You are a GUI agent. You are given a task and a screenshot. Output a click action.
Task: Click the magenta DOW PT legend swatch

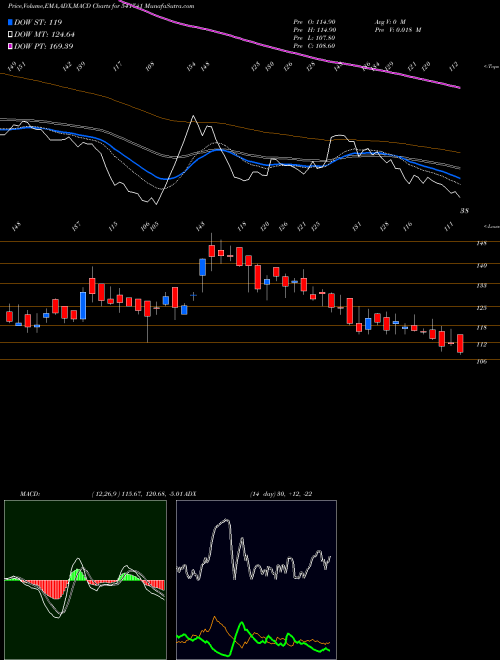click(11, 46)
